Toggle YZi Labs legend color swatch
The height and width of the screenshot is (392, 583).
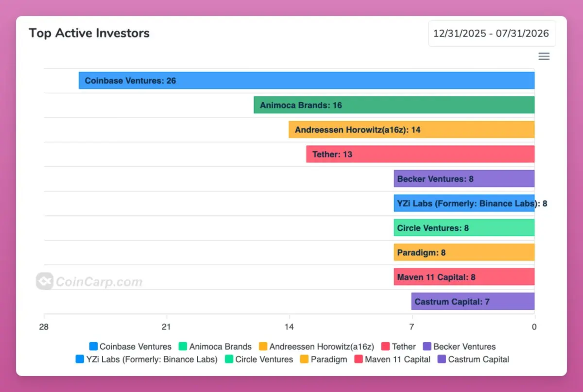[80, 359]
